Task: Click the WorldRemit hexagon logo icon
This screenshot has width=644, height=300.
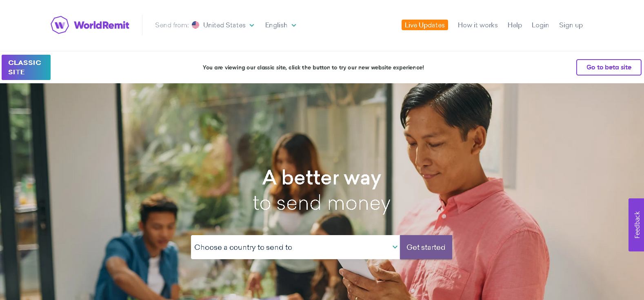Action: click(x=60, y=25)
